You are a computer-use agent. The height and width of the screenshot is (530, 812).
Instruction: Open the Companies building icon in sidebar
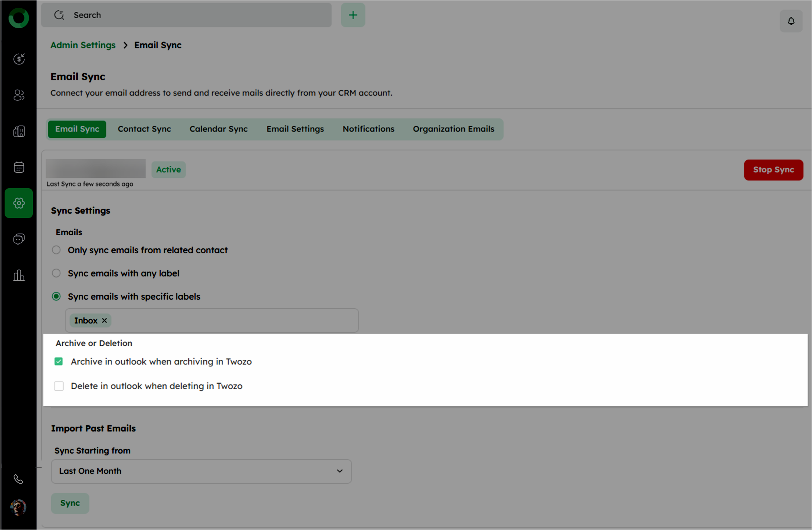19,131
